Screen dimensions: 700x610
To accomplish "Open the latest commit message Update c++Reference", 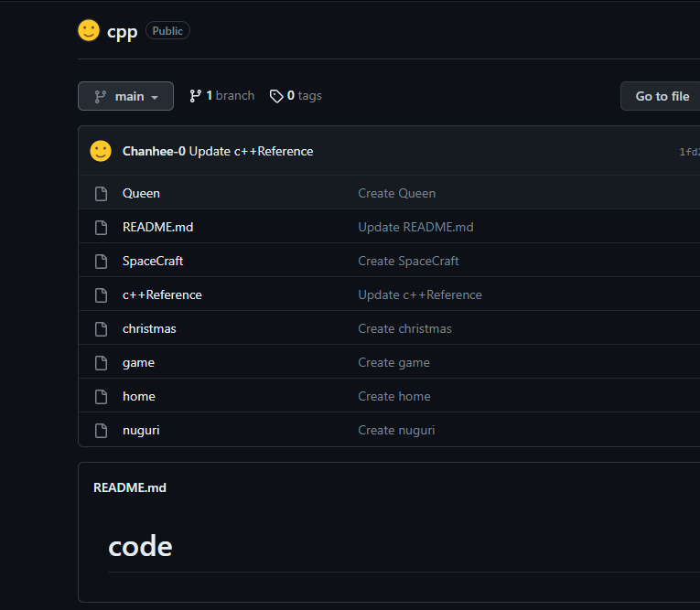I will click(x=251, y=151).
